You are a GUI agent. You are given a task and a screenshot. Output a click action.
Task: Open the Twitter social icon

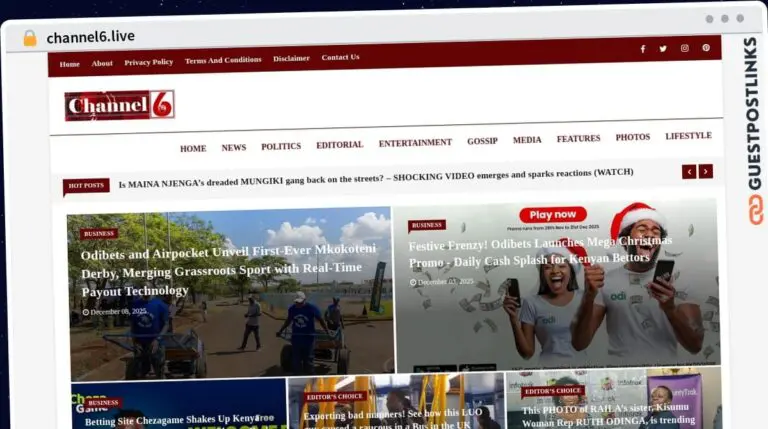[x=663, y=48]
